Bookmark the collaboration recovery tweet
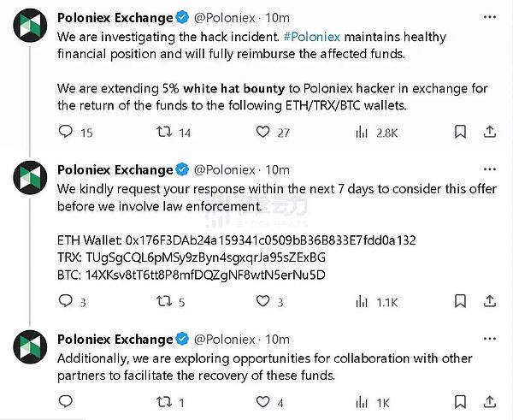Image resolution: width=513 pixels, height=420 pixels. pos(460,402)
